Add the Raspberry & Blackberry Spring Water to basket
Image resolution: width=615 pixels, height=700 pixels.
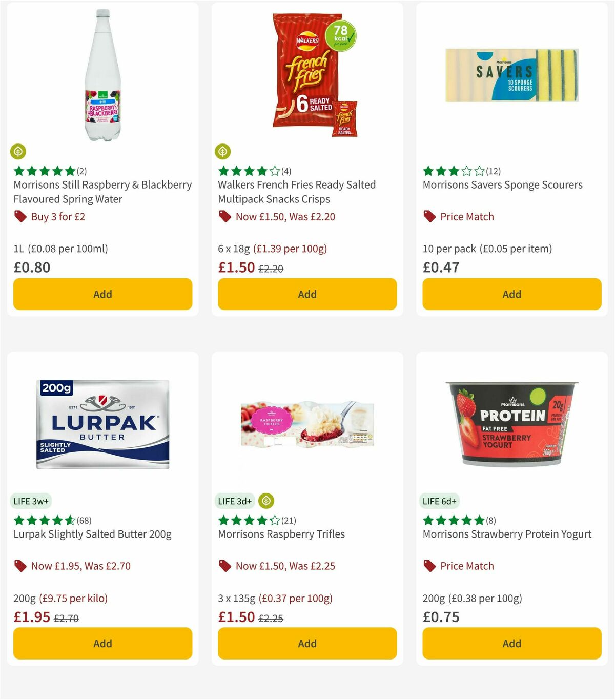point(102,294)
